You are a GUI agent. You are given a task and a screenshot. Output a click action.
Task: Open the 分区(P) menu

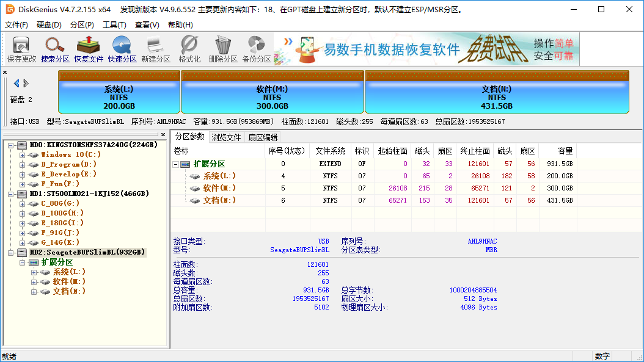[82, 25]
